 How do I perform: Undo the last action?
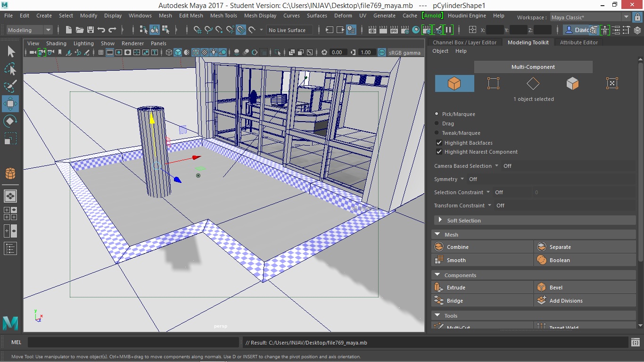tap(101, 30)
